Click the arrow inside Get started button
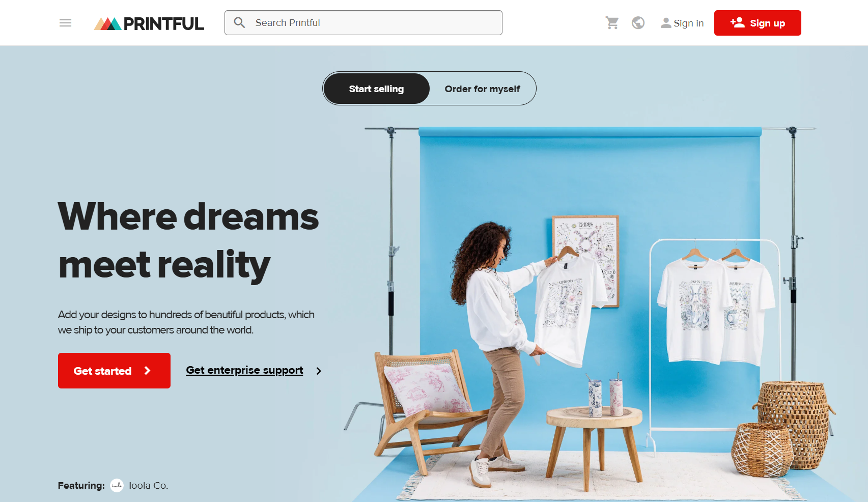The height and width of the screenshot is (502, 868). [147, 371]
